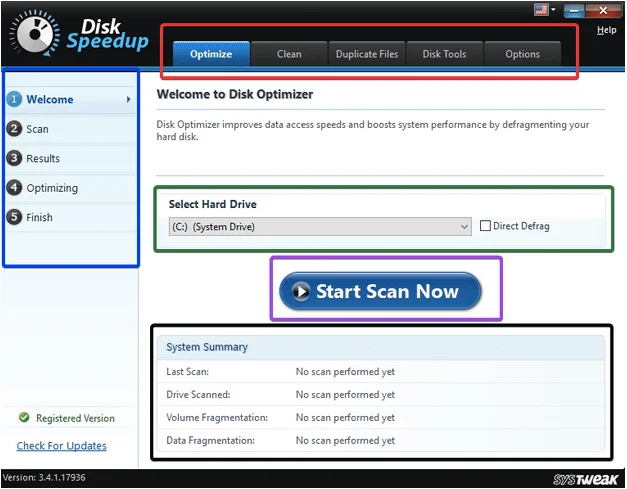Click the Volume Fragmentation row value
Screen dimensions: 627x489
[345, 417]
